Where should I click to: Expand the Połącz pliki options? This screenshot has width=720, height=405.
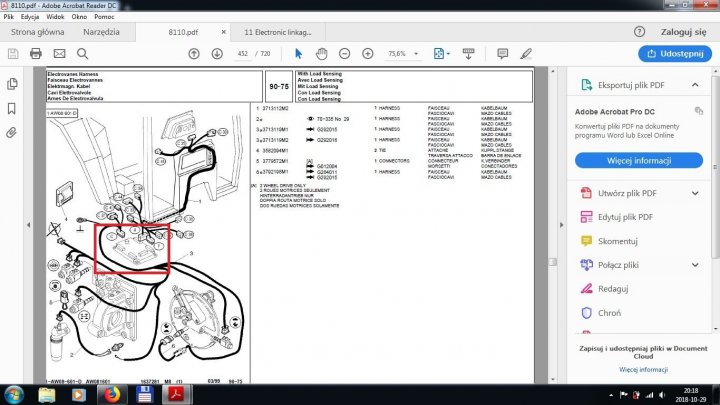tap(698, 265)
